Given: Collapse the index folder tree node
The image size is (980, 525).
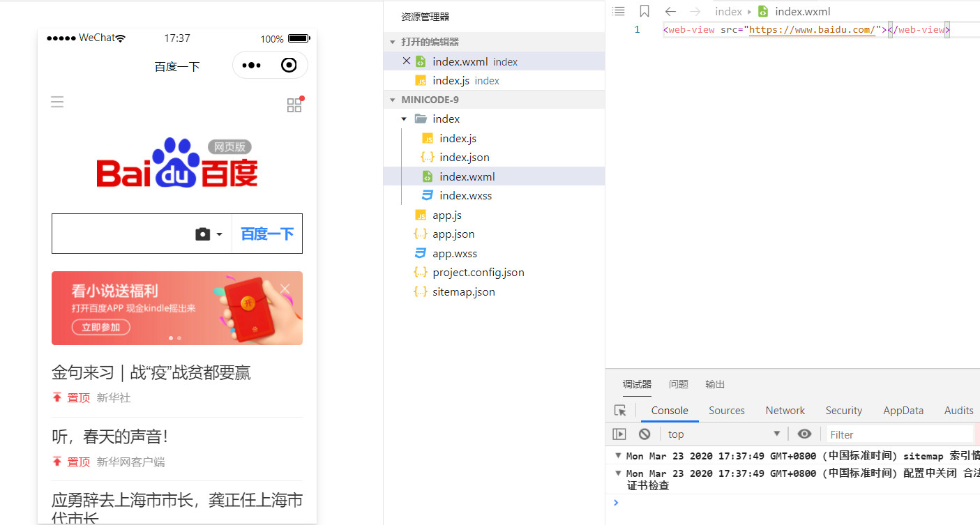Looking at the screenshot, I should (x=404, y=119).
